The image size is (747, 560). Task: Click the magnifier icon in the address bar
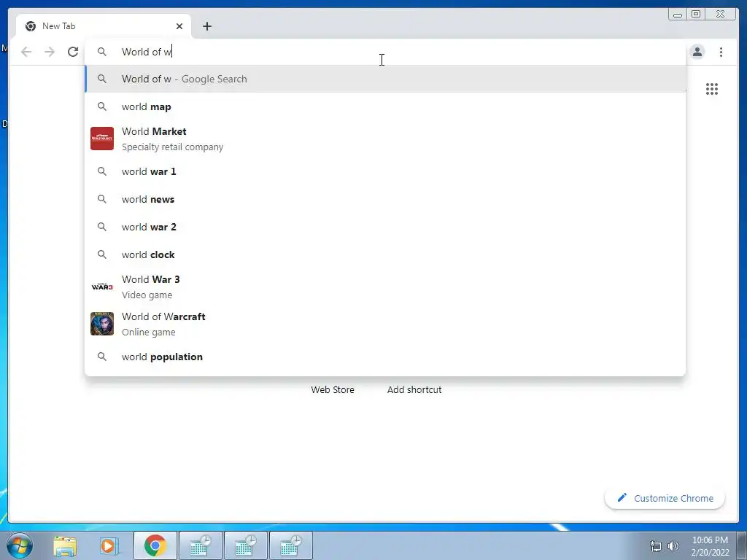(102, 52)
